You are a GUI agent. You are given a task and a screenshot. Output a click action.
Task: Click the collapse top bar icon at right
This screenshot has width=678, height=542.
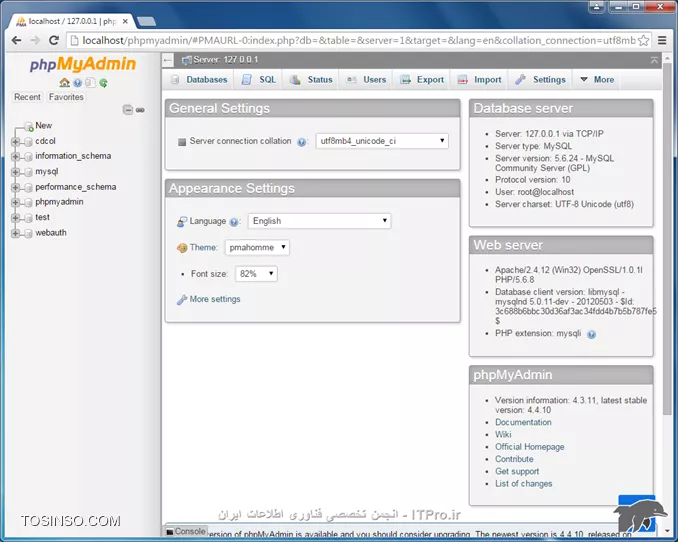[x=654, y=60]
